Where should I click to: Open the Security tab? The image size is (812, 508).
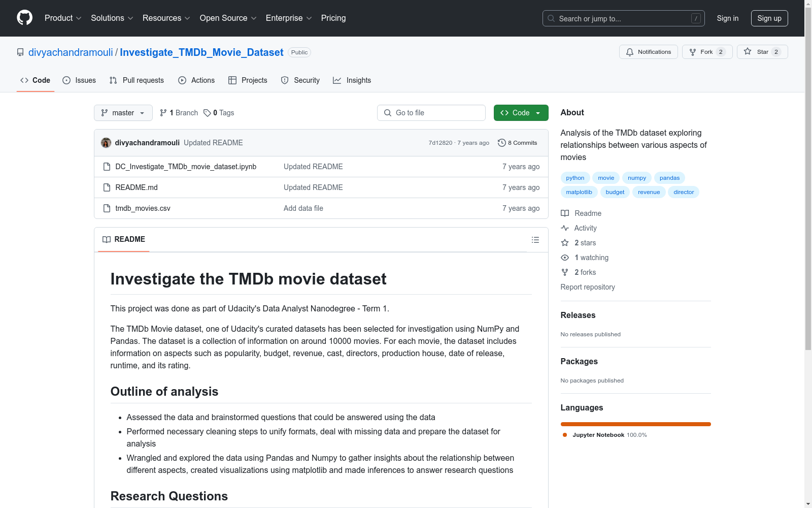point(300,80)
